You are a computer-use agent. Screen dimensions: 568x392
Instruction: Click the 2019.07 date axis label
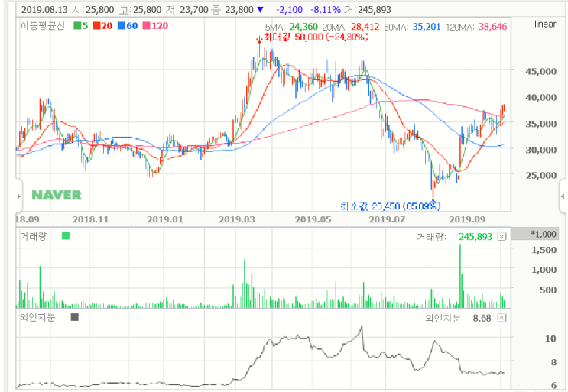point(387,219)
